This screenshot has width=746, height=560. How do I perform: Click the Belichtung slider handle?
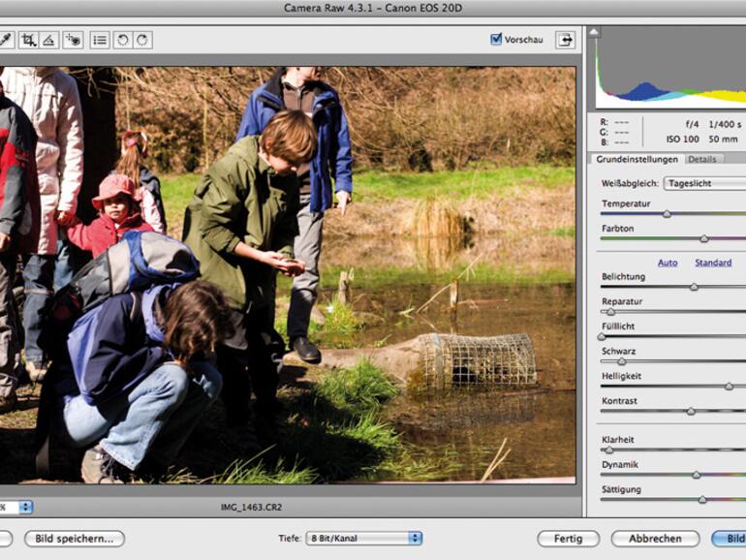point(694,287)
